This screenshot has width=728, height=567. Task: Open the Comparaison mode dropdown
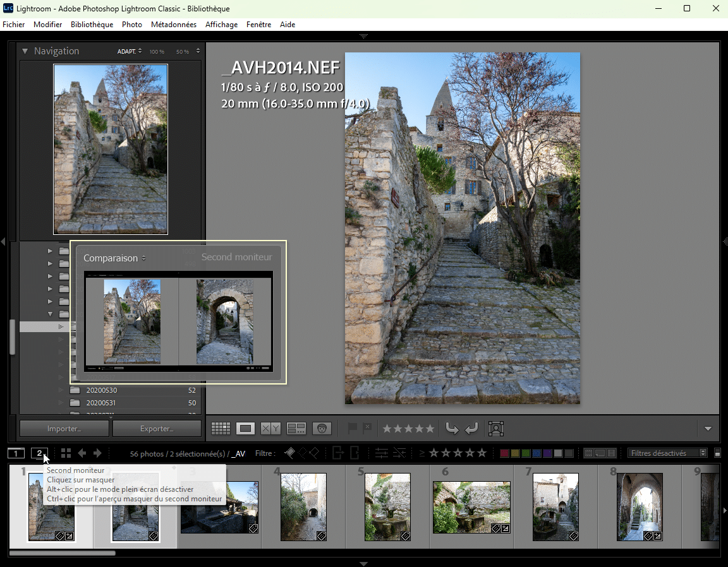pos(115,258)
